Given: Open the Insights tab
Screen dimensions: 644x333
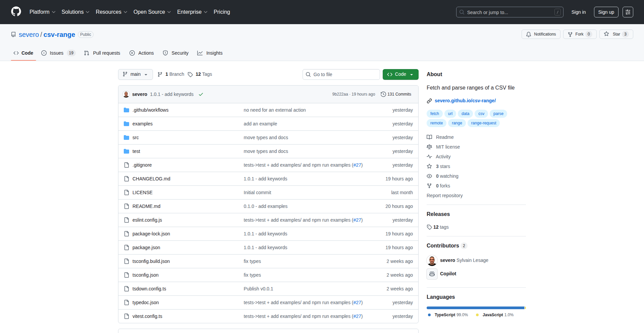Looking at the screenshot, I should tap(210, 53).
